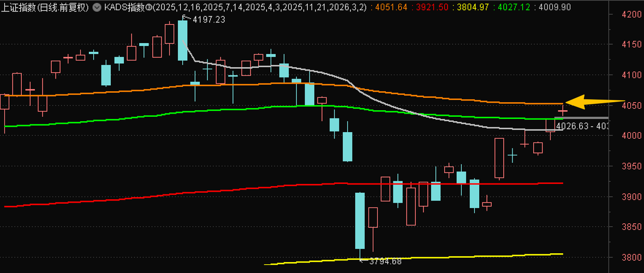Image resolution: width=644 pixels, height=273 pixels.
Task: Open the dropdown arrow beside 上证指数 title
Action: click(x=96, y=7)
